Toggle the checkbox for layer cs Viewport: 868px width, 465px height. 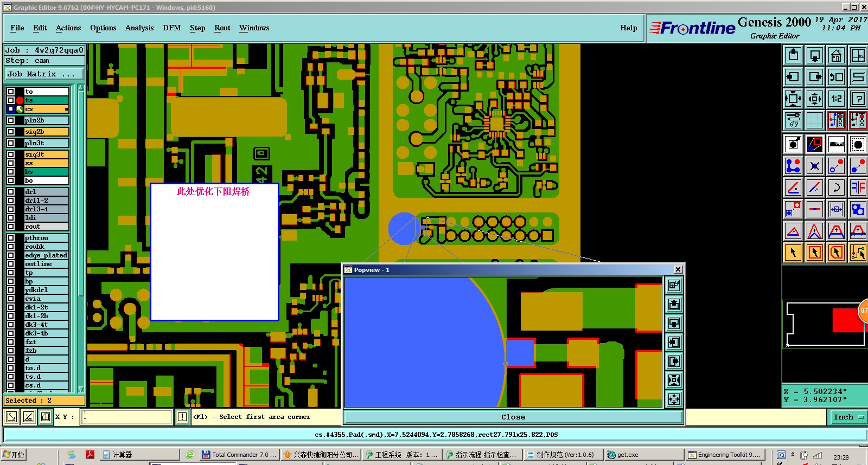pyautogui.click(x=11, y=109)
